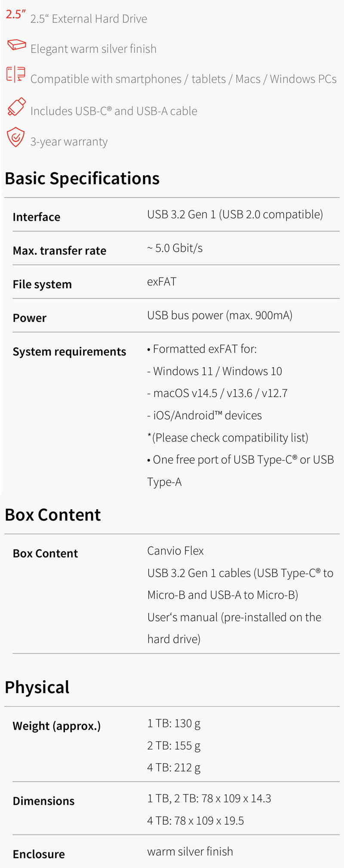Select the Basic Specifications heading

(x=82, y=178)
